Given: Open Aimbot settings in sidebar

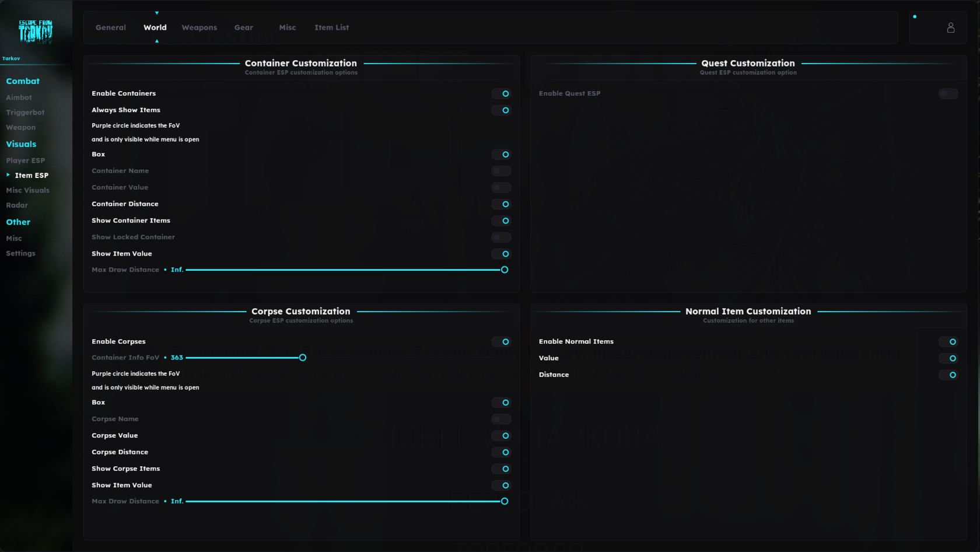Looking at the screenshot, I should 19,97.
